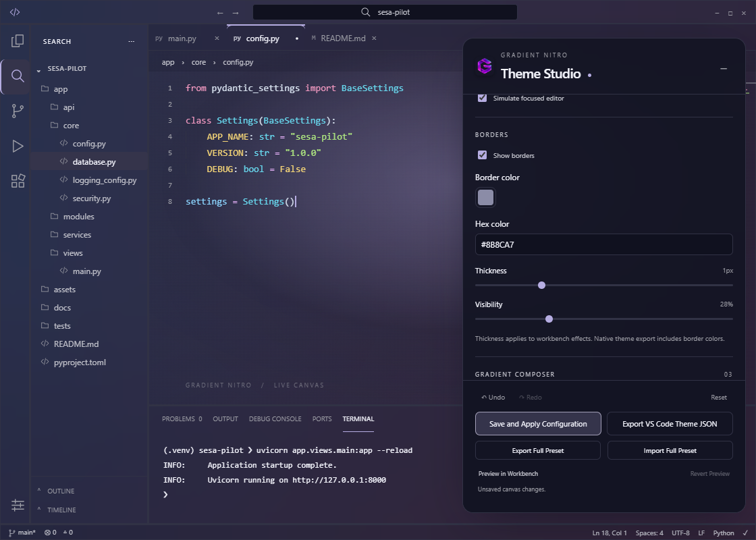
Task: Close the README.md tab
Action: point(374,38)
